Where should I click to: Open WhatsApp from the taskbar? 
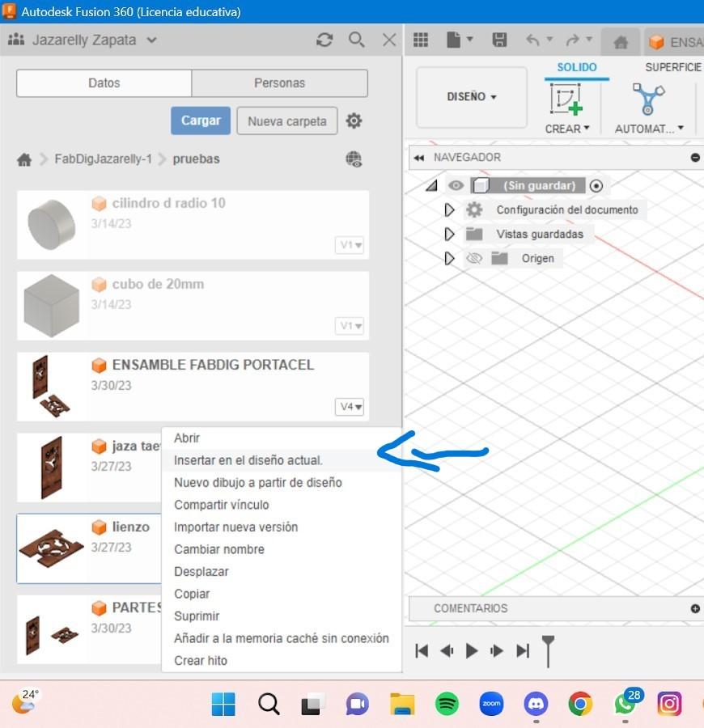pos(626,703)
